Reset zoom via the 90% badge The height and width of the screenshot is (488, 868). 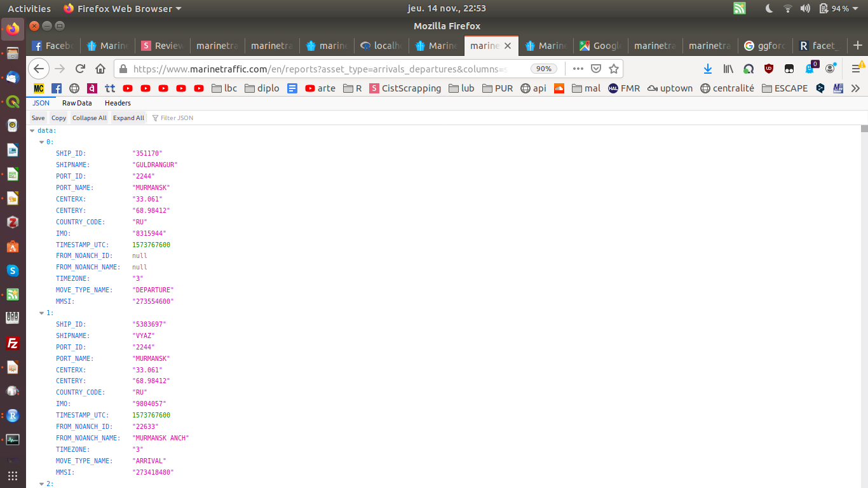[545, 69]
